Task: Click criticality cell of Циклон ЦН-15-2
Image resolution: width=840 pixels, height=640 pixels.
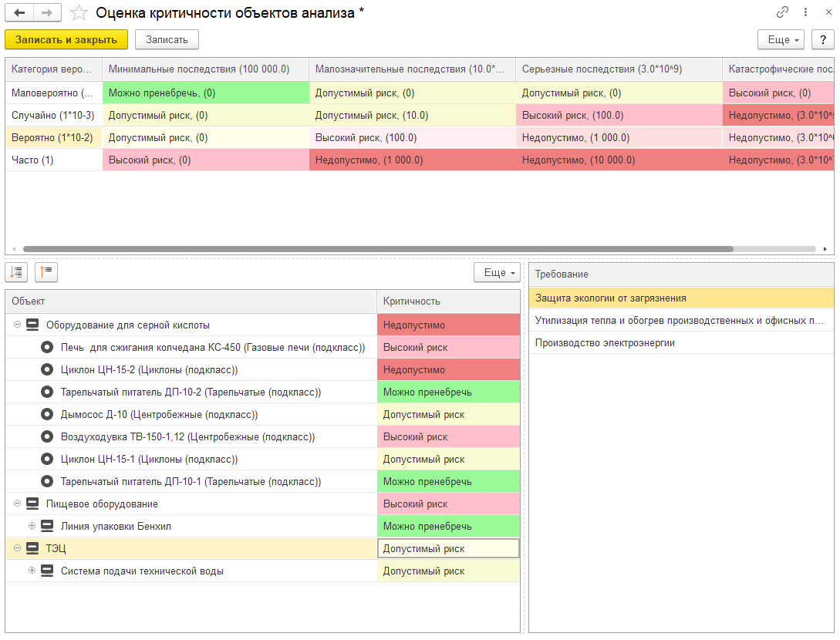Action: click(448, 369)
